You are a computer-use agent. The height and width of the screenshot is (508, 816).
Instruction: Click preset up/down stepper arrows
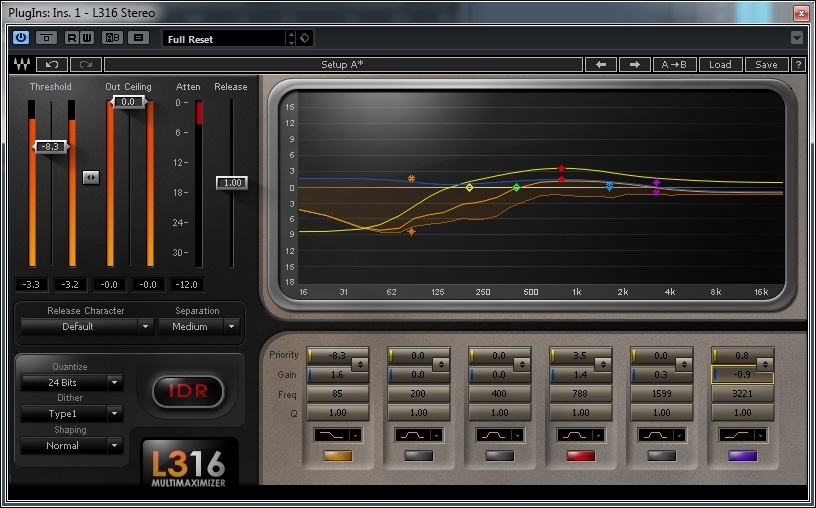click(x=291, y=39)
